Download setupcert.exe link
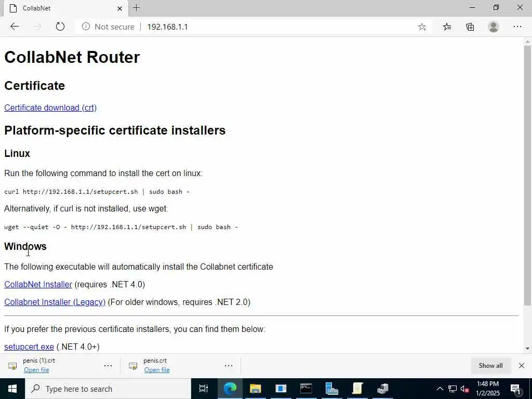Image resolution: width=532 pixels, height=399 pixels. pos(29,347)
